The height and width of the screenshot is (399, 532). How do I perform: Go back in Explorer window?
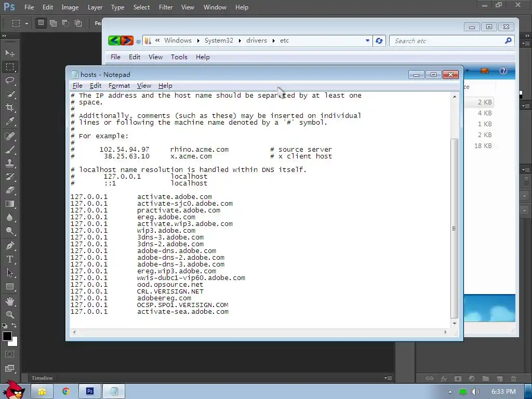pos(114,41)
